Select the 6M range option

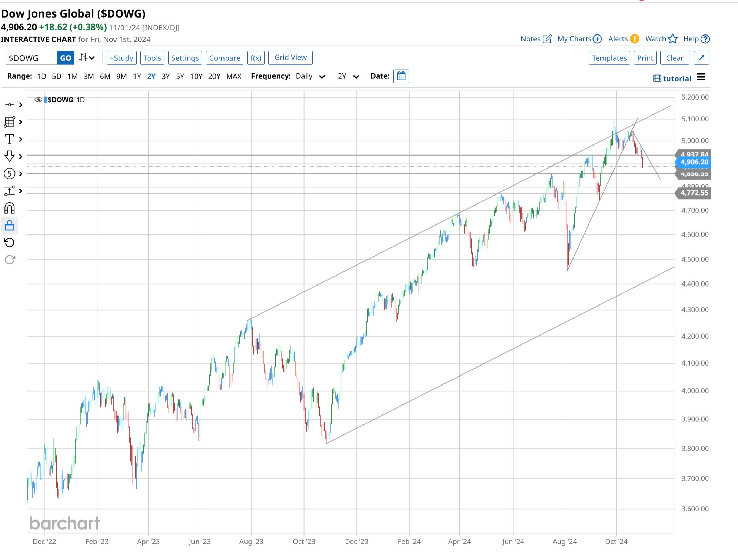coord(105,76)
